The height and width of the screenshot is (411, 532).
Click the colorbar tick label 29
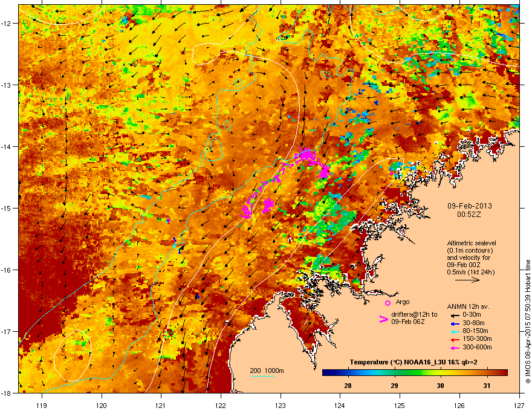(x=394, y=386)
